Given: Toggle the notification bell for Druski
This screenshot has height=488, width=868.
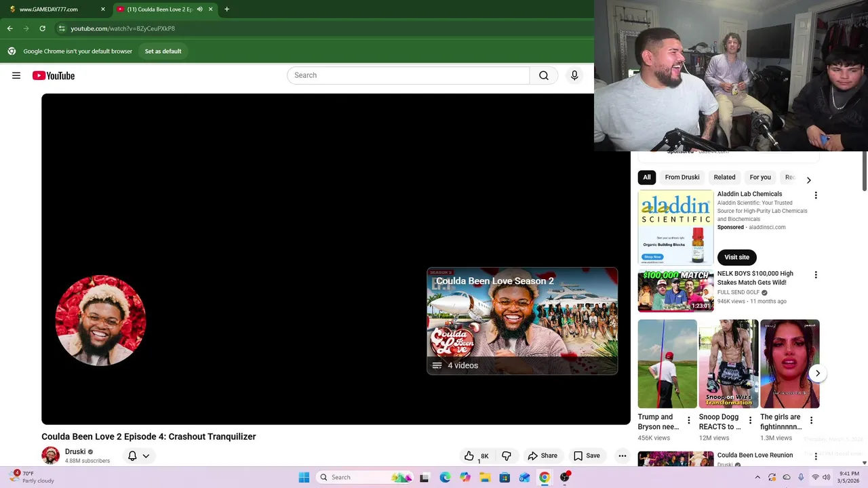Looking at the screenshot, I should (132, 456).
